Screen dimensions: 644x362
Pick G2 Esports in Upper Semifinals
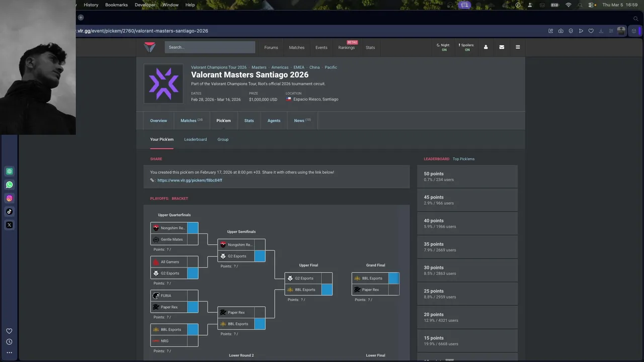(x=242, y=256)
